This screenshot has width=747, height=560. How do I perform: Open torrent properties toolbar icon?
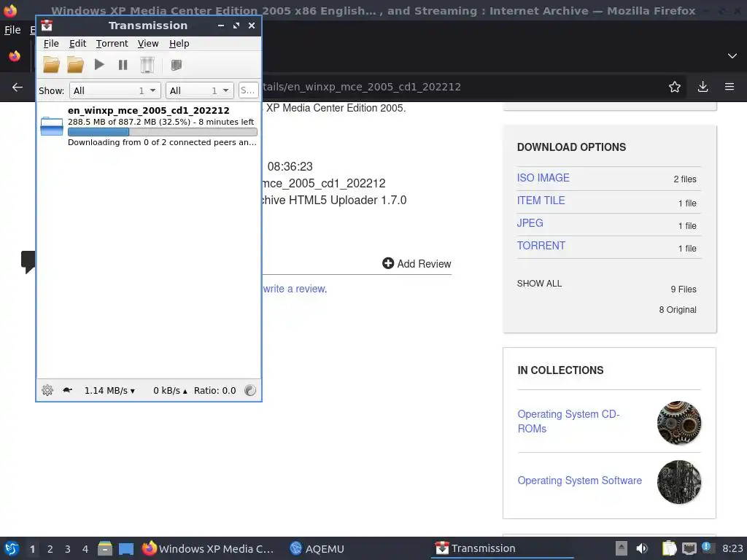click(177, 65)
